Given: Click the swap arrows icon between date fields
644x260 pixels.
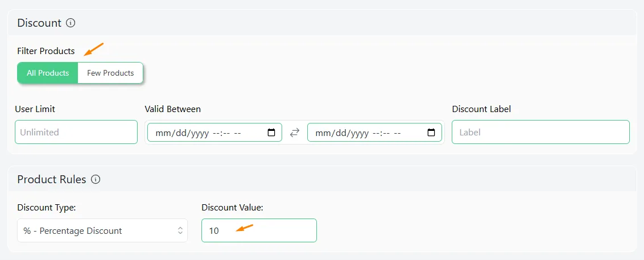Looking at the screenshot, I should click(x=295, y=133).
